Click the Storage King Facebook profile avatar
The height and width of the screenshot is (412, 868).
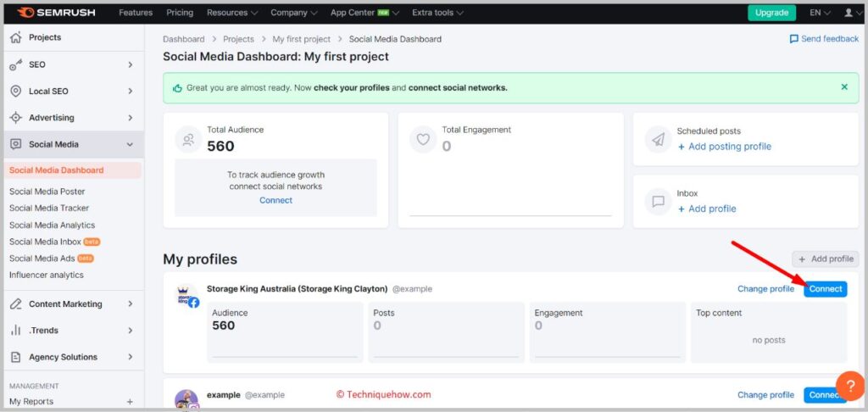pyautogui.click(x=187, y=296)
